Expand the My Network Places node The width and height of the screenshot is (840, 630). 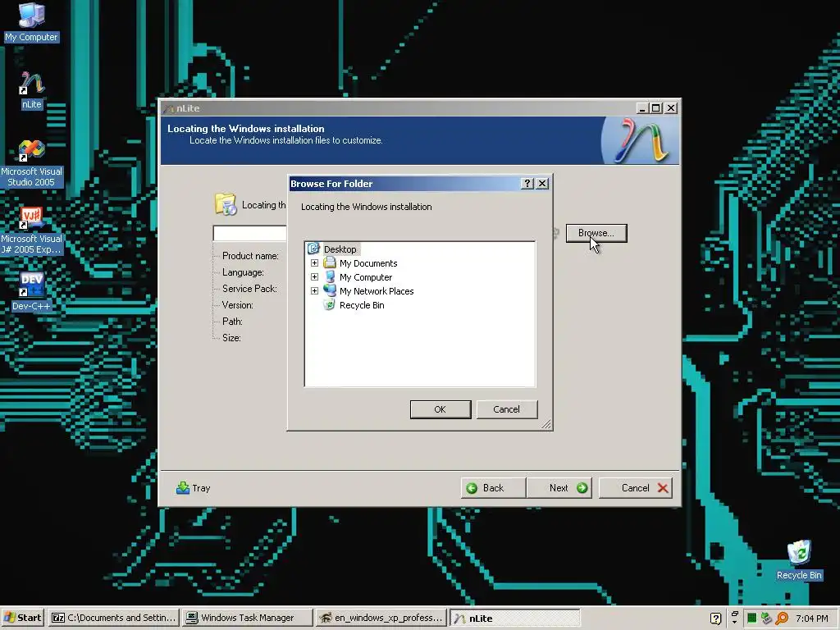pyautogui.click(x=314, y=291)
